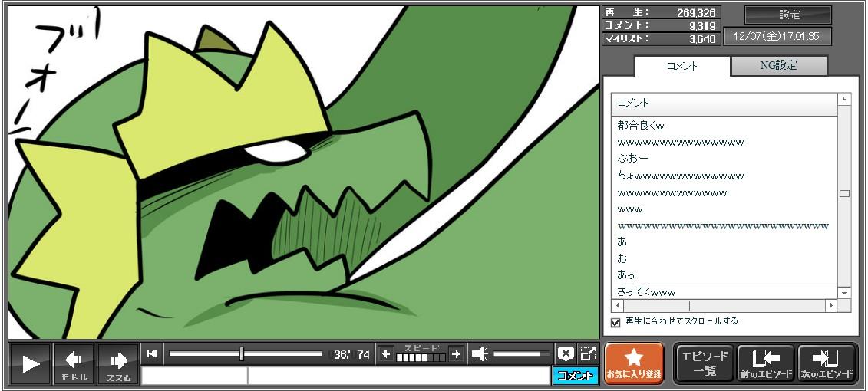Viewport: 868px width, 391px height.
Task: Click the ススム forward arrow button
Action: 118,363
